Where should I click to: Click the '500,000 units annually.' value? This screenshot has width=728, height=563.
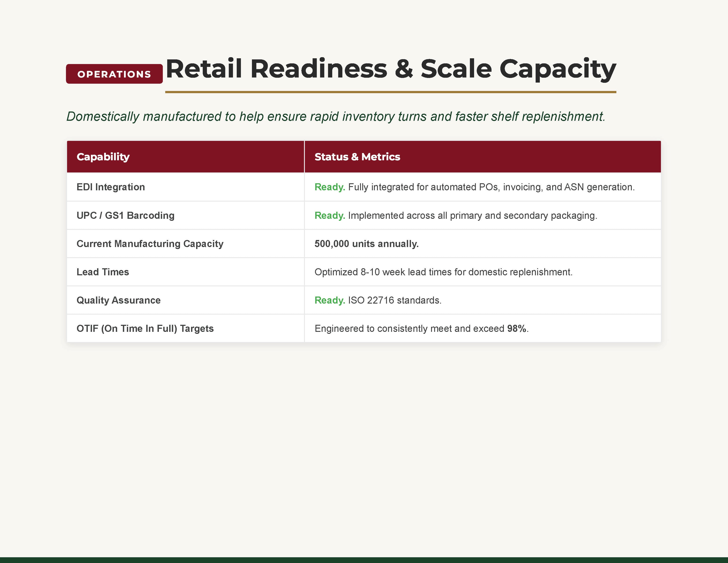(367, 244)
